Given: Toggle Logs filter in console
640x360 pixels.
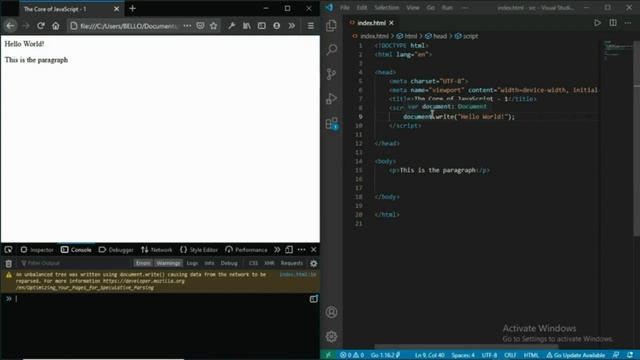Looking at the screenshot, I should coord(192,263).
